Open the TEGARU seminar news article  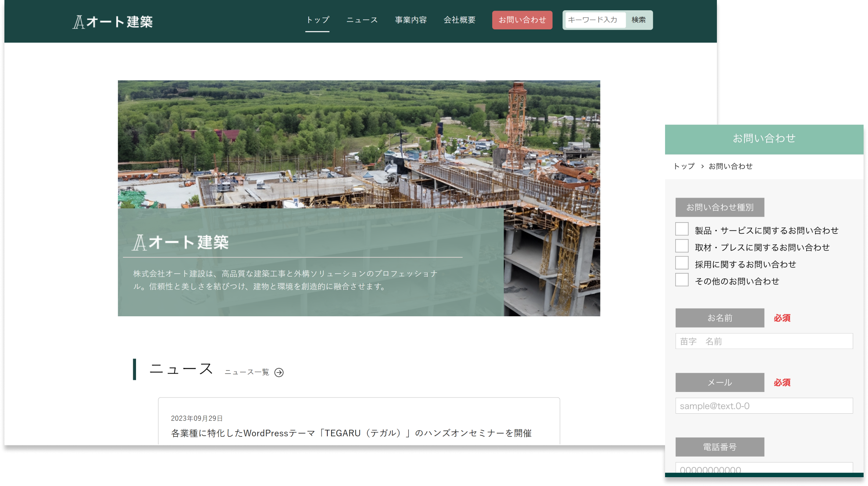(351, 433)
